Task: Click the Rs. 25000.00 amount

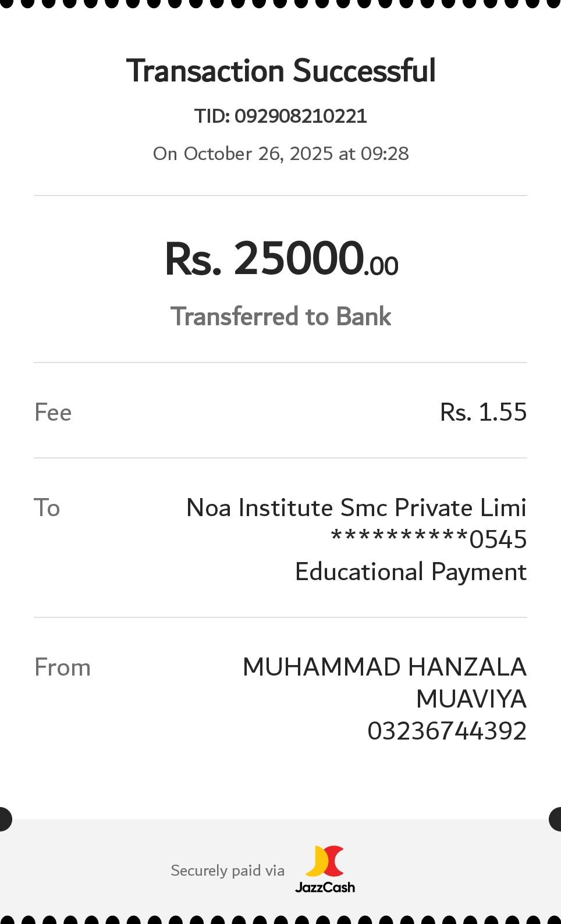Action: (280, 259)
